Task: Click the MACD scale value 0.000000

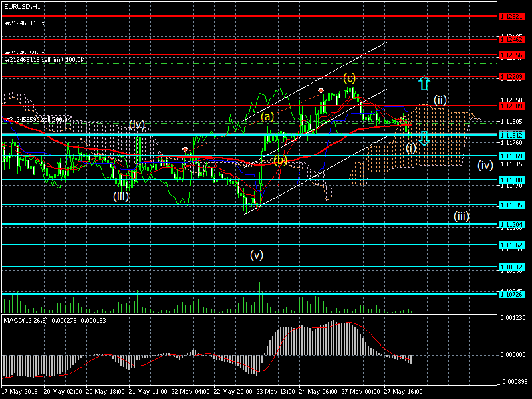Action: [x=513, y=355]
